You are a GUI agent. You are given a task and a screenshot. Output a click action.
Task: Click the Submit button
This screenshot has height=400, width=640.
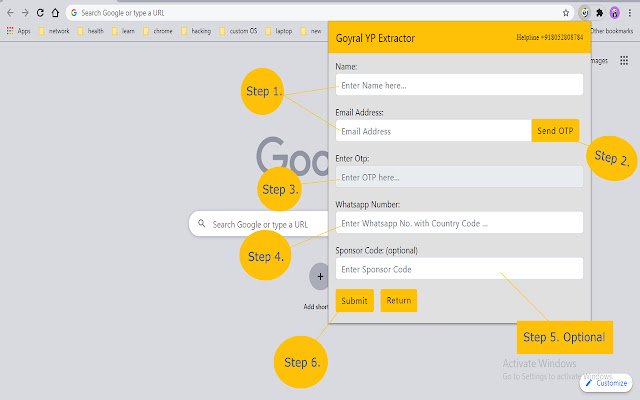[x=354, y=300]
